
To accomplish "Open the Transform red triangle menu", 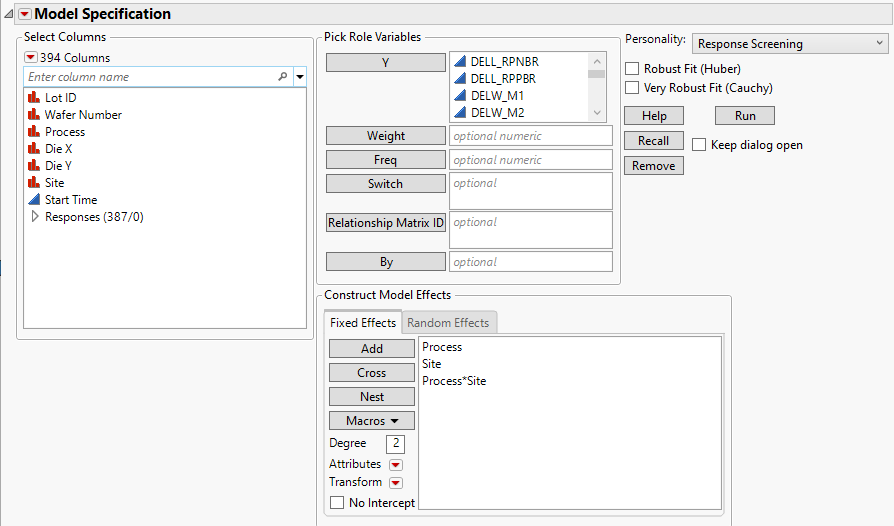I will click(395, 483).
